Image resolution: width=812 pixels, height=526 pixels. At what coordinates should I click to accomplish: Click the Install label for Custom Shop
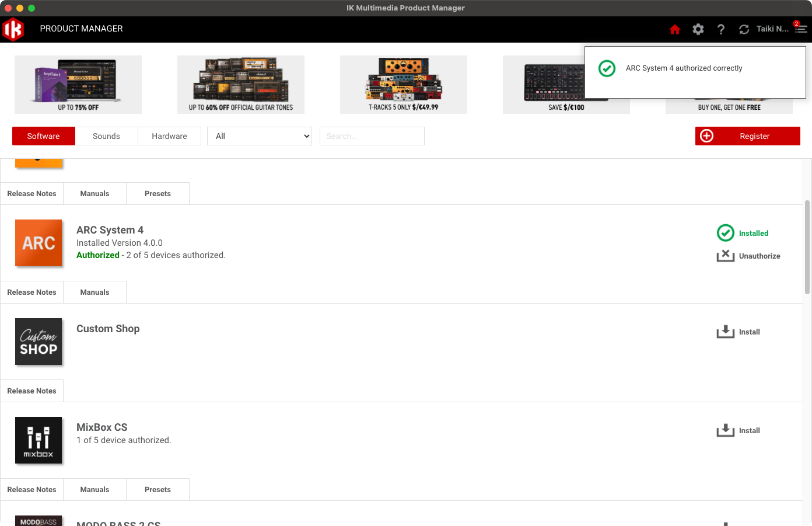click(750, 332)
